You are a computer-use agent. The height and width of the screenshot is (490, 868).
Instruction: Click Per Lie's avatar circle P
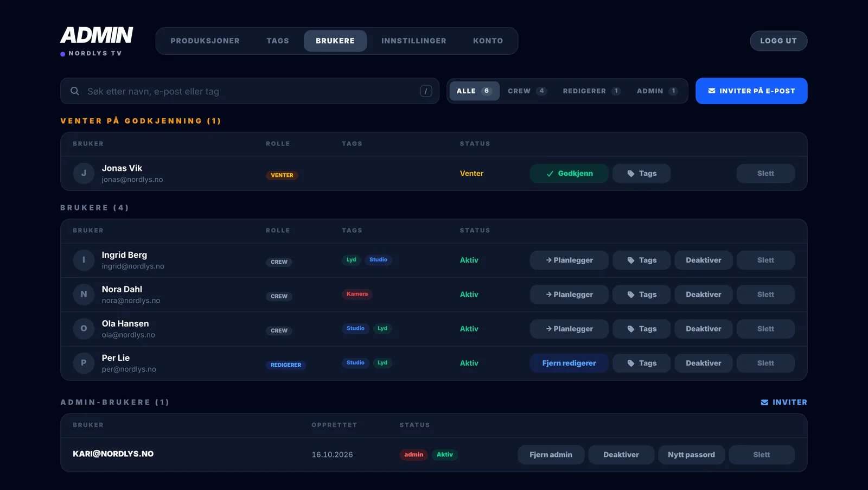tap(84, 362)
